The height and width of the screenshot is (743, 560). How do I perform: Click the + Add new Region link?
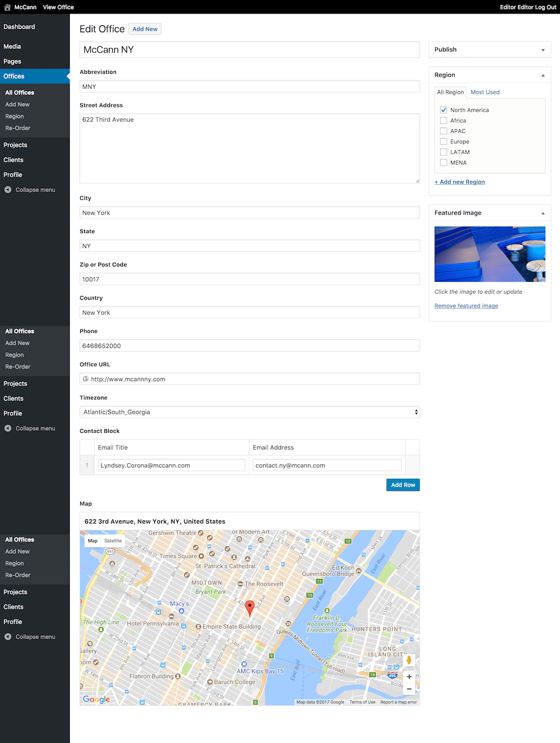[459, 182]
